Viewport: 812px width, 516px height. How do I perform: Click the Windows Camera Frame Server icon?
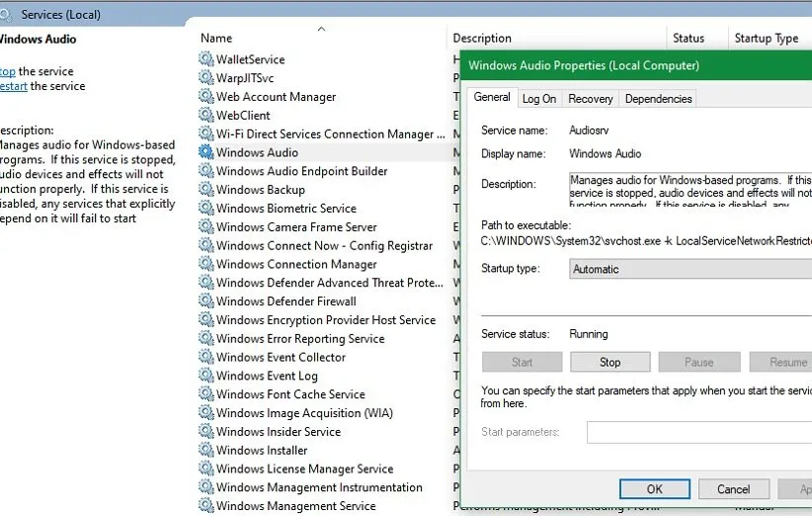(205, 227)
